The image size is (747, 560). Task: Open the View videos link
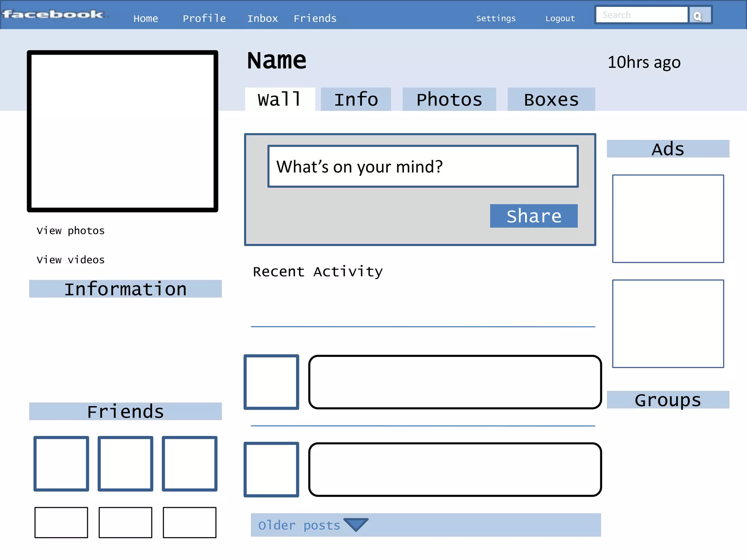70,260
